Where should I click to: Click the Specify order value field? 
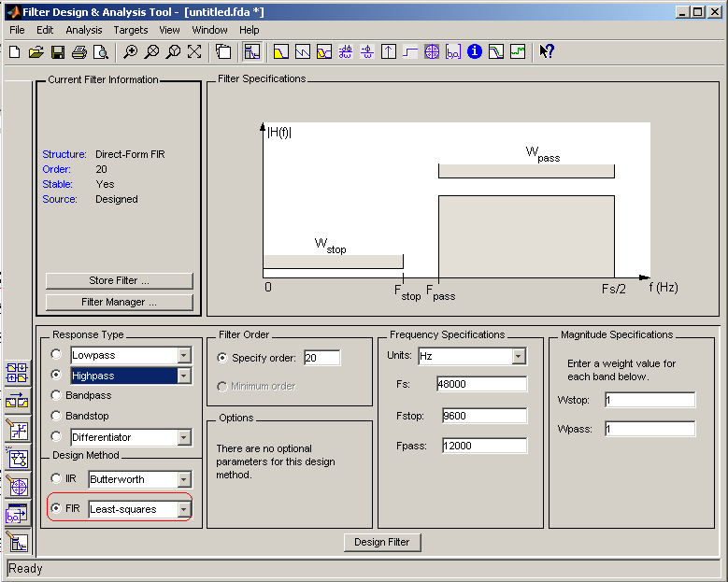(x=322, y=358)
